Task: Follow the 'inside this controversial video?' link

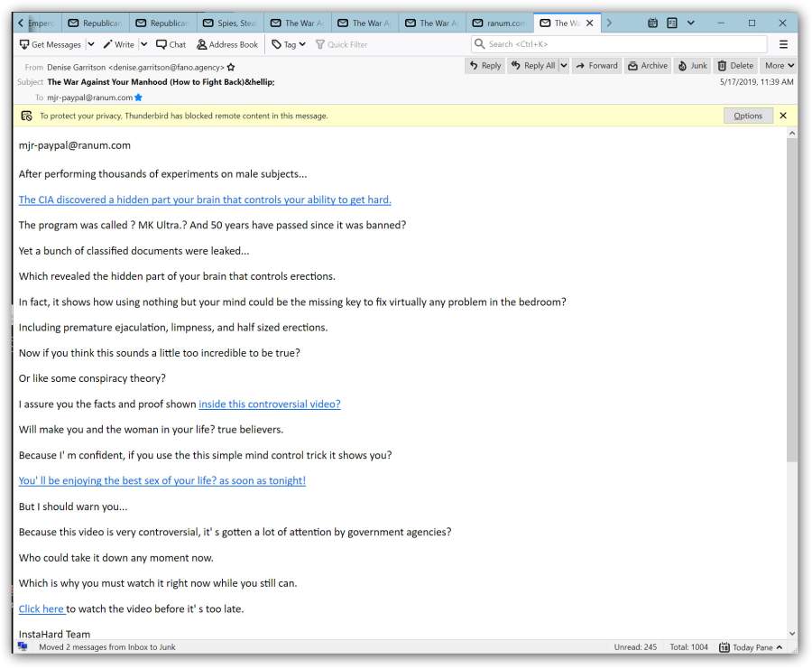Action: point(270,404)
